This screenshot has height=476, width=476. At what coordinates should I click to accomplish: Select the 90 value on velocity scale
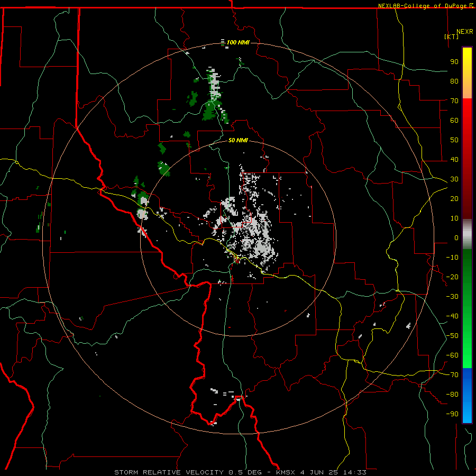click(454, 62)
